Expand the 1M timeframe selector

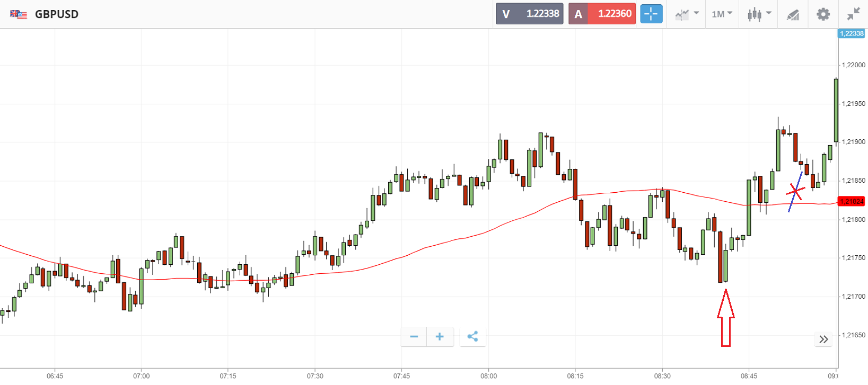tap(722, 14)
